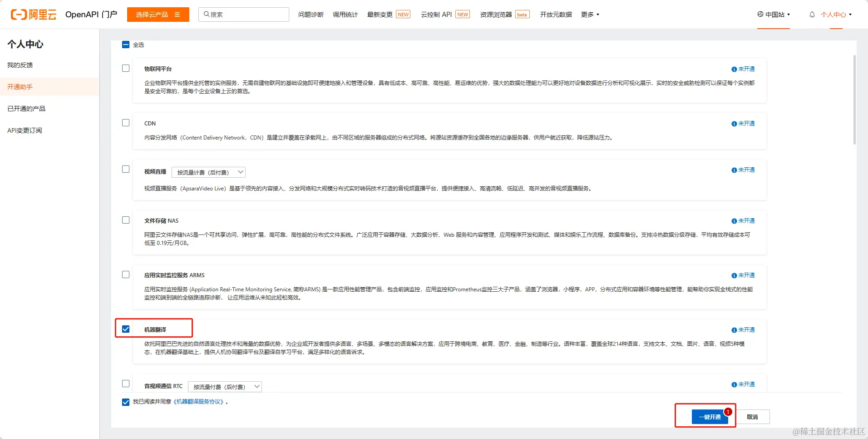Viewport: 868px width, 439px height.
Task: Open 开放元数据 in top navigation
Action: pos(556,15)
